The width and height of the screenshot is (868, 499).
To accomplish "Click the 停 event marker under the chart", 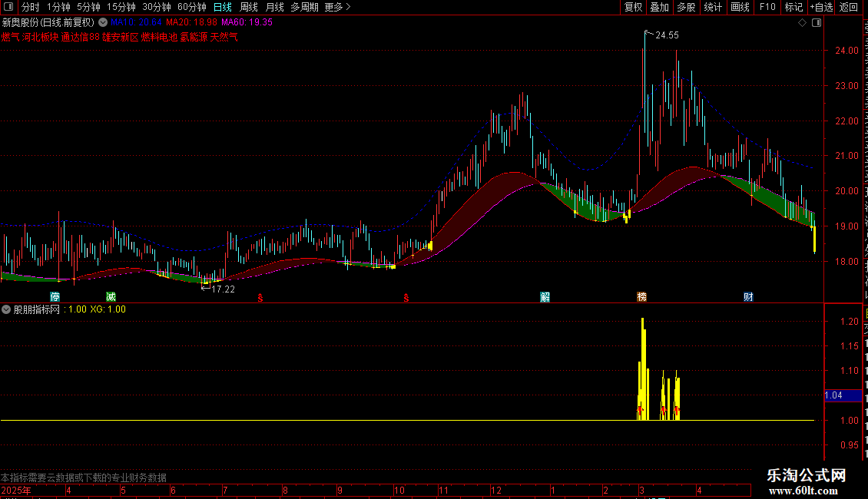I will coord(55,296).
